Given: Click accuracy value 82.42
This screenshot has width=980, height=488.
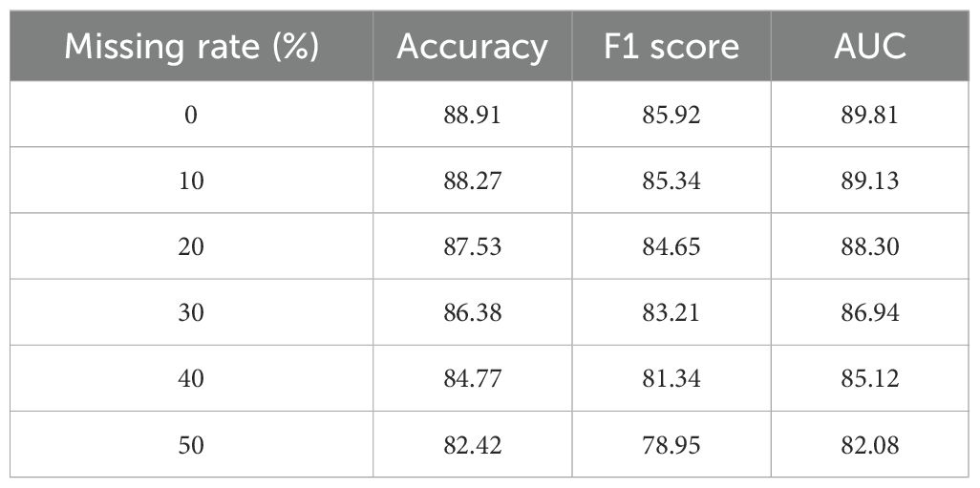Looking at the screenshot, I should click(x=473, y=446).
